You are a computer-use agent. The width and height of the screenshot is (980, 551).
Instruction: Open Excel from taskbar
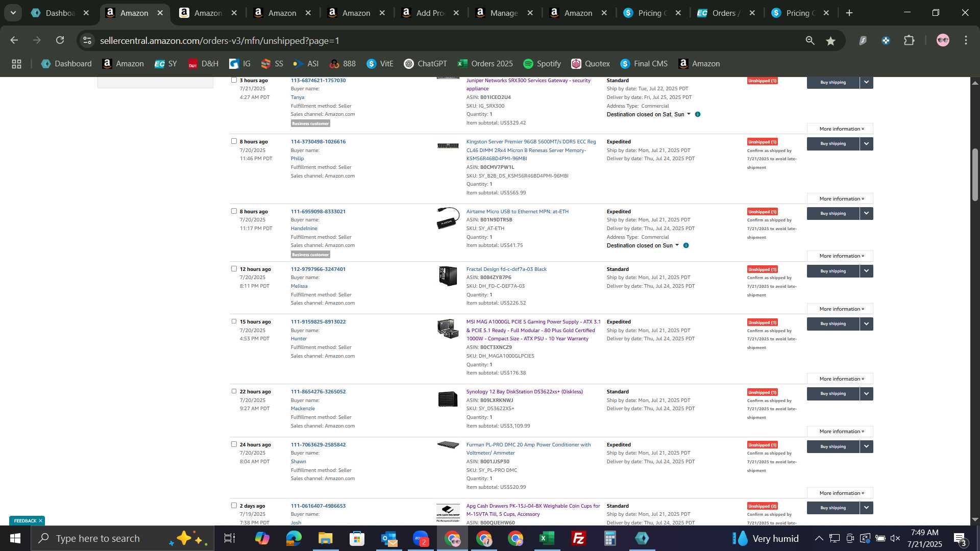(547, 538)
